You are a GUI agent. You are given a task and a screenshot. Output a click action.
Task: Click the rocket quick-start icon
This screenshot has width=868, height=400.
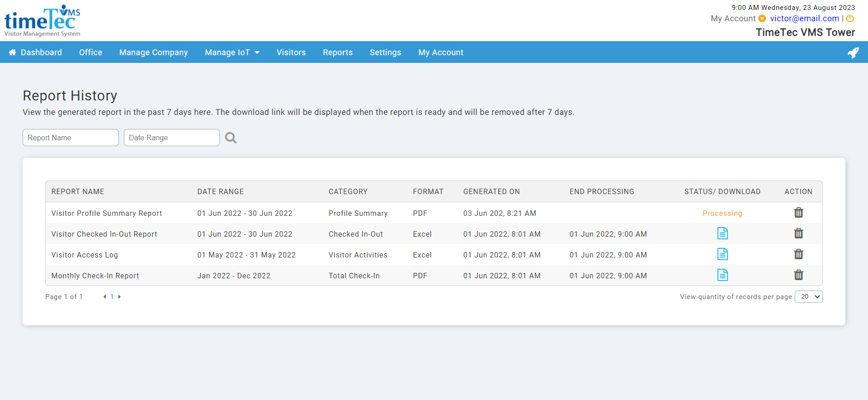853,52
